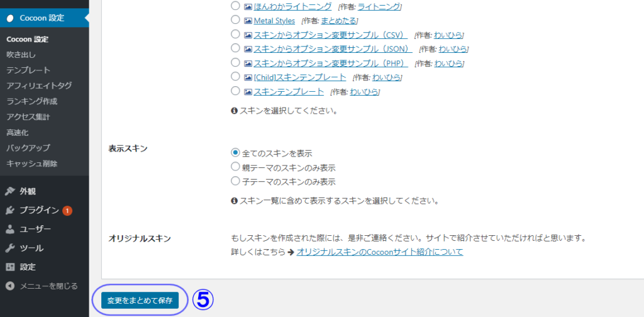Open the まとめたる author link
The height and width of the screenshot is (317, 644).
click(x=338, y=21)
